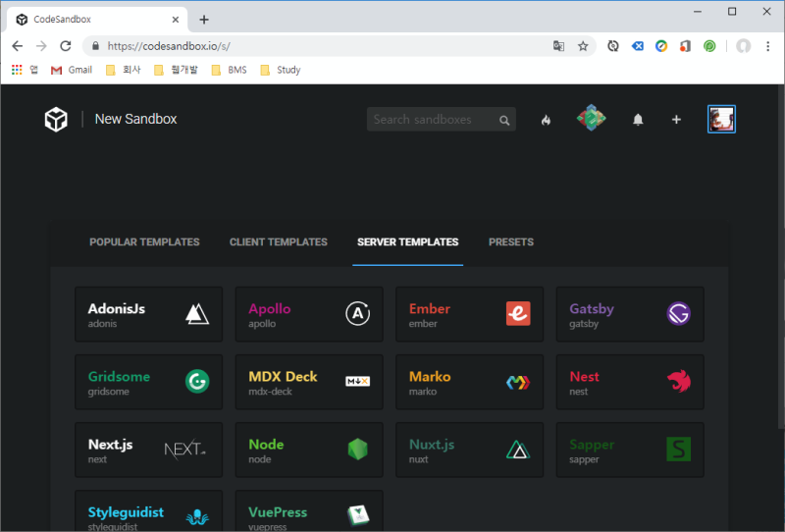Select the Marko template
Image resolution: width=785 pixels, height=532 pixels.
470,382
